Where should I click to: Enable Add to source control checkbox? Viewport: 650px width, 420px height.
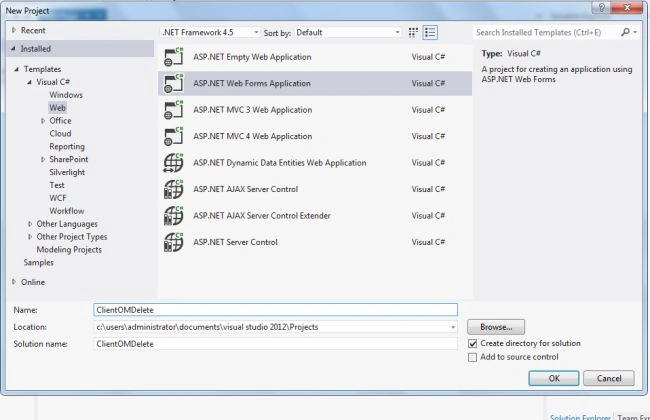[x=472, y=357]
